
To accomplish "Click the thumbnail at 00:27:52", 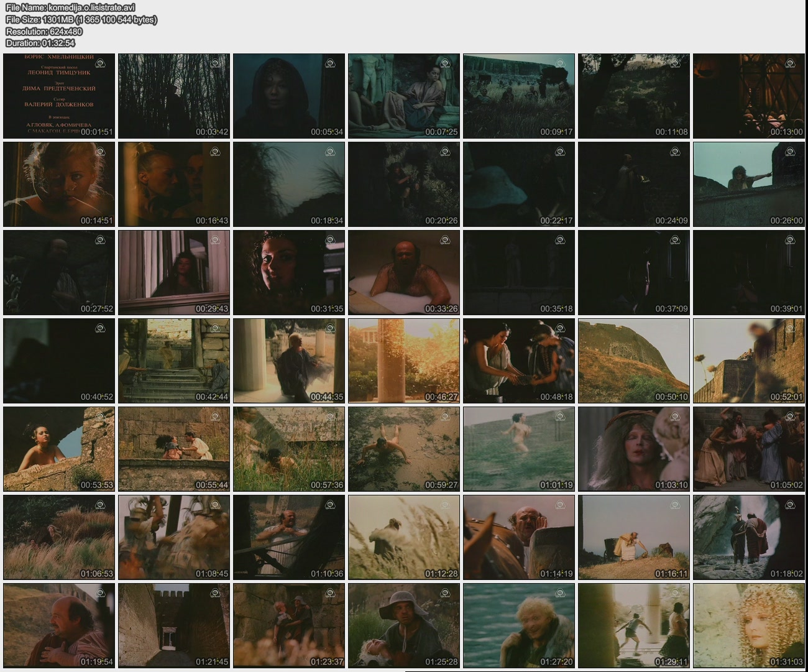I will 59,272.
